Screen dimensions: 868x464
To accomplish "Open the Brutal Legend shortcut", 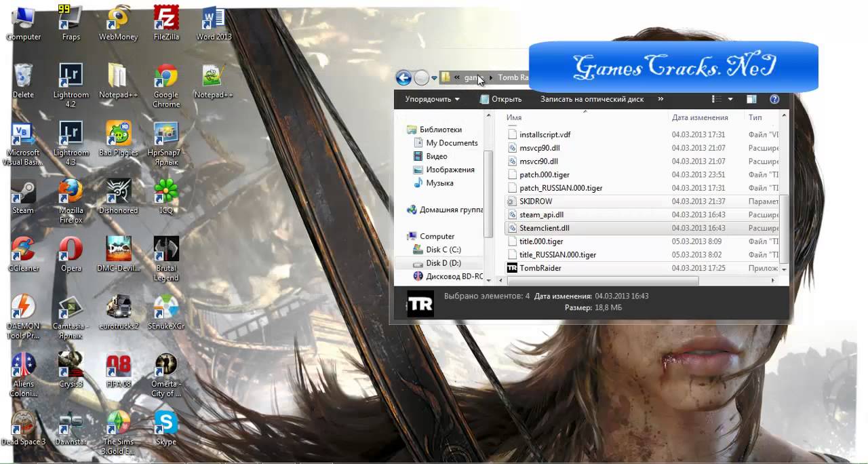I will pos(166,259).
